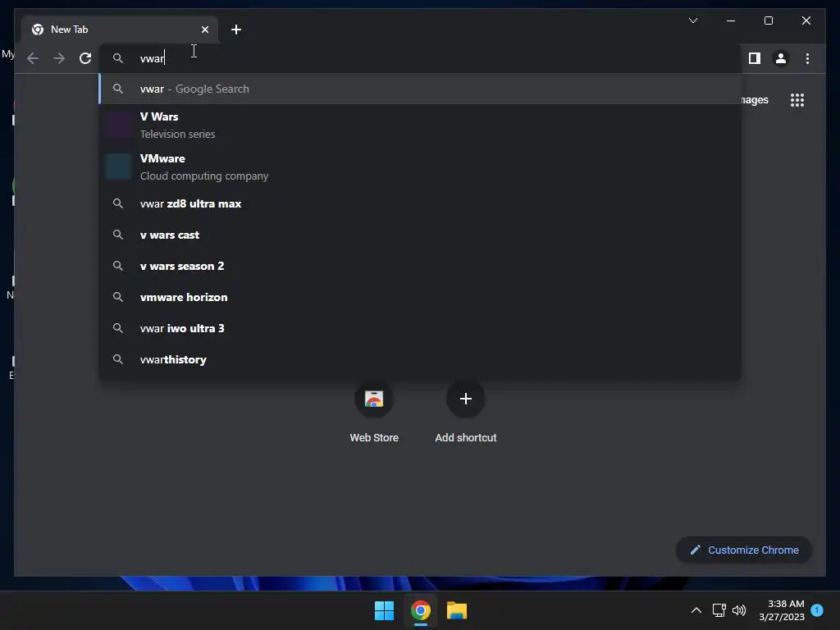Select suggestion 'vwar iwo ultra 3'
The image size is (840, 630).
tap(421, 328)
